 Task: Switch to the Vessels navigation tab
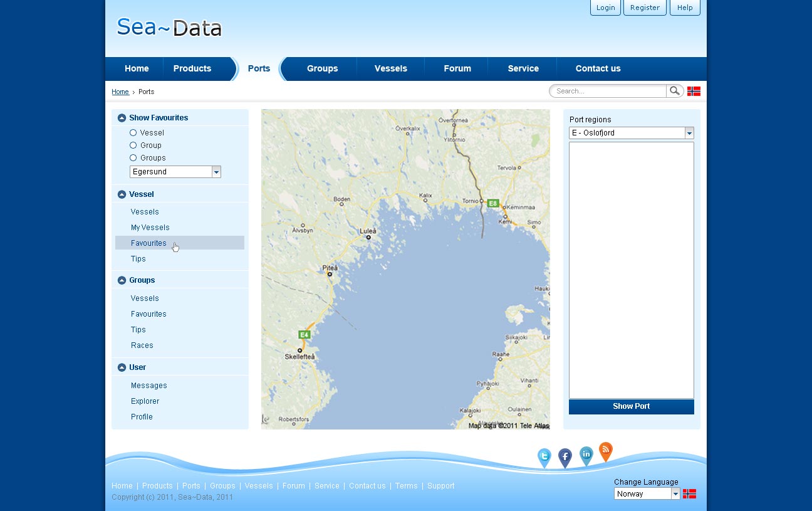390,68
